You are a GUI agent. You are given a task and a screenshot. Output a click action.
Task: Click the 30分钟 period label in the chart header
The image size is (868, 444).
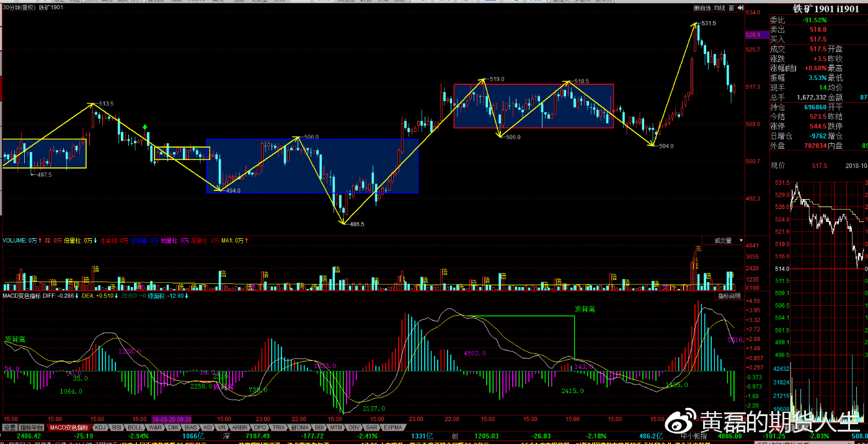coord(12,8)
